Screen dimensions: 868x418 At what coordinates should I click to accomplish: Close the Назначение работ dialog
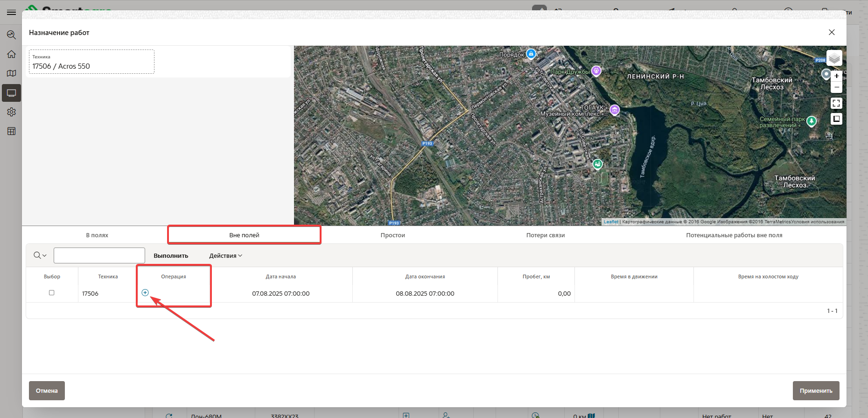click(x=831, y=32)
